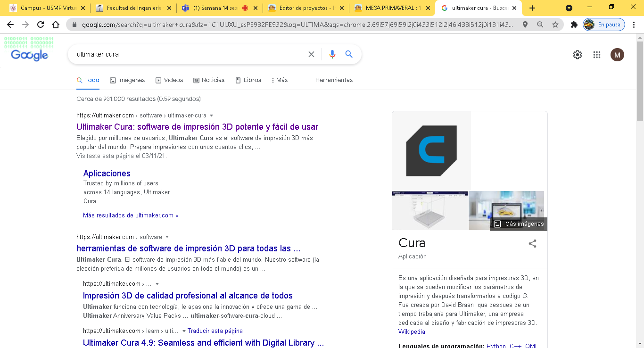Open 'Ultimaker Cura 4.9: Seamless and efficient' result
644x348 pixels.
203,343
